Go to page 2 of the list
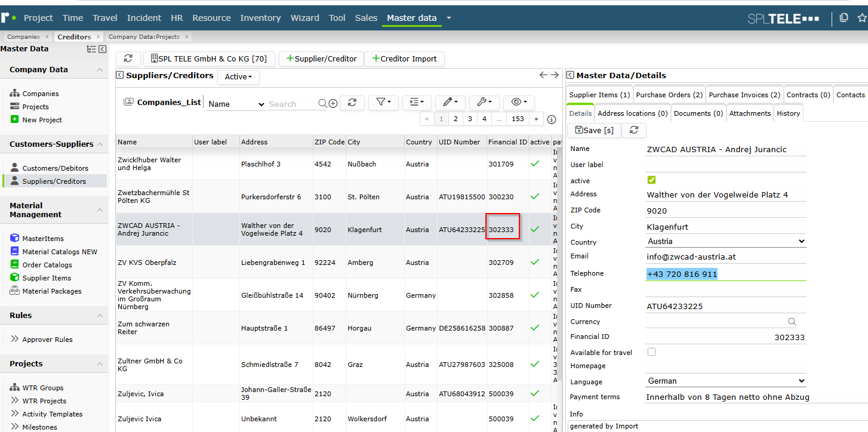Image resolution: width=868 pixels, height=432 pixels. coord(455,119)
